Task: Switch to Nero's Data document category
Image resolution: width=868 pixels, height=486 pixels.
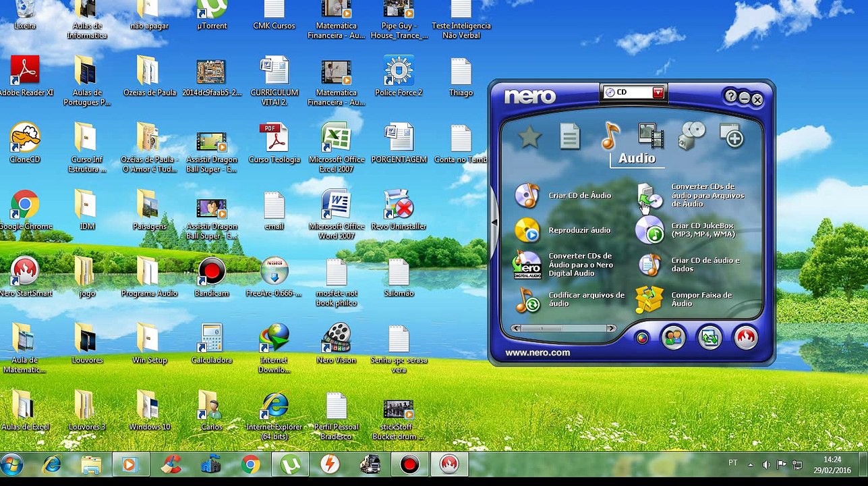Action: pyautogui.click(x=570, y=136)
